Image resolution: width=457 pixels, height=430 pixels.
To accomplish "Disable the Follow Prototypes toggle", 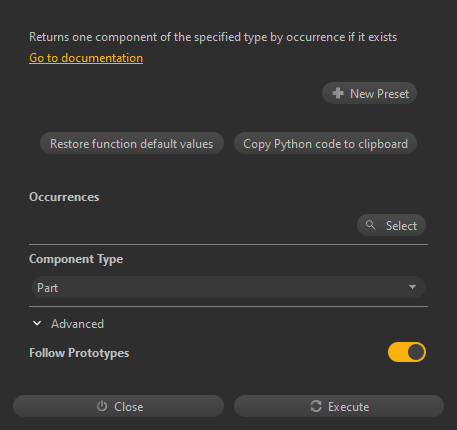I will (x=407, y=352).
